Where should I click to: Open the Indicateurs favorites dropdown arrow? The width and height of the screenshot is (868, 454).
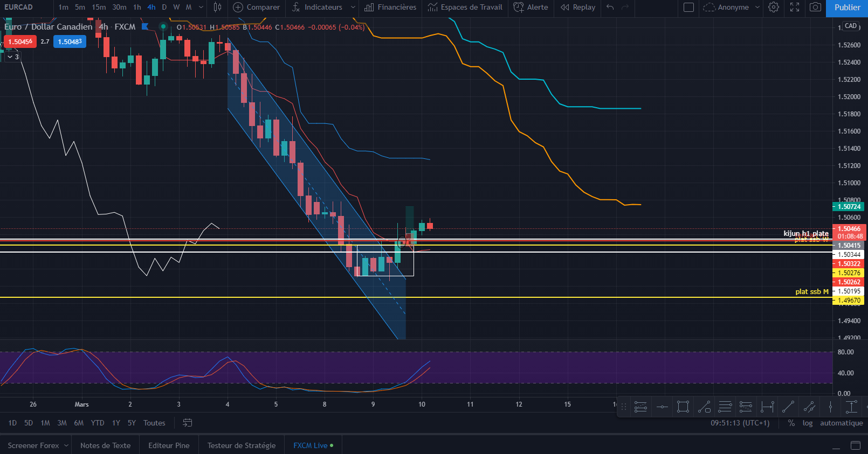coord(353,8)
